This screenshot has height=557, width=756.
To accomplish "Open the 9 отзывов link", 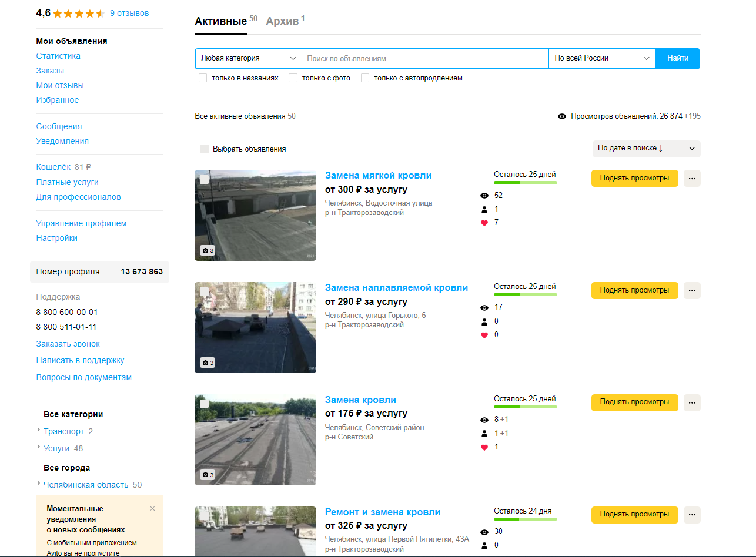I will 129,13.
